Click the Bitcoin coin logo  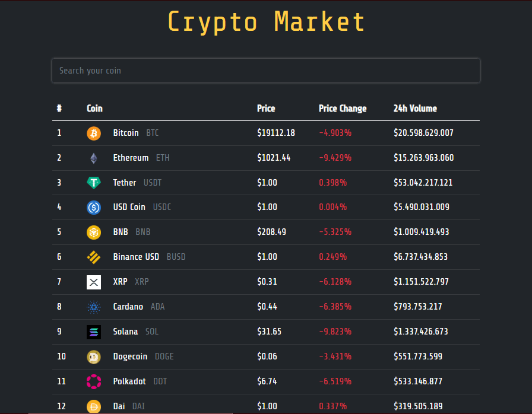coord(93,133)
